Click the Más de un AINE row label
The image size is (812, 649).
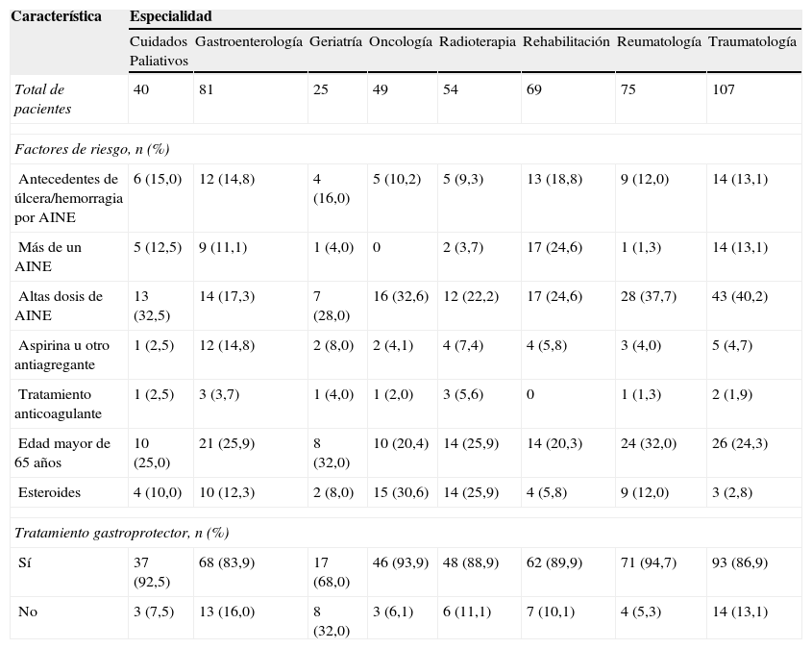(x=49, y=256)
